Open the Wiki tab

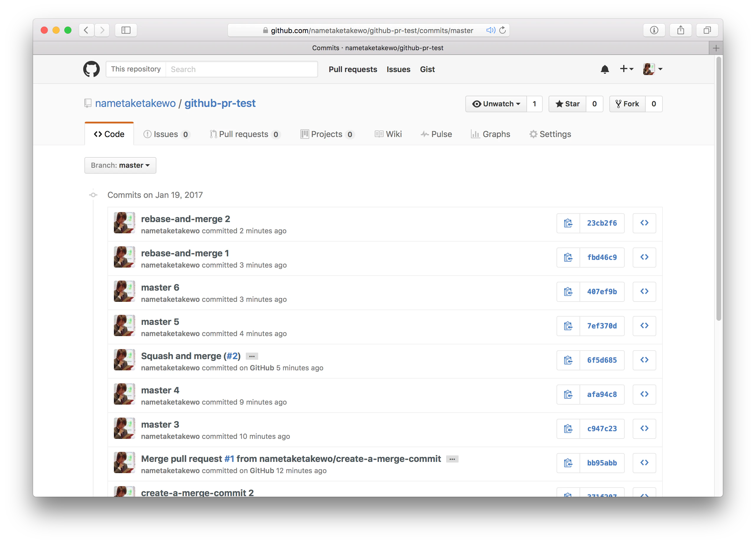(x=388, y=134)
